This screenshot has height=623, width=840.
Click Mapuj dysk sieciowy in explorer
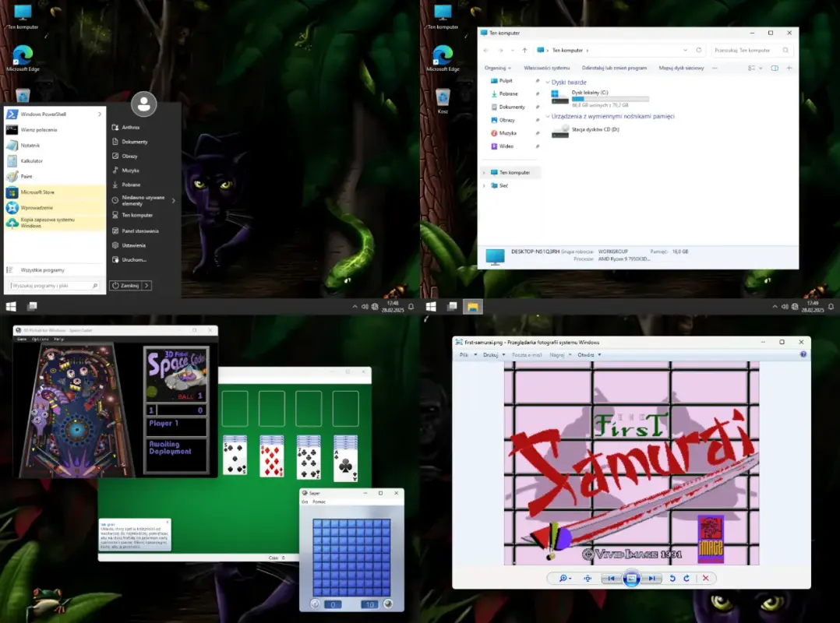pos(681,68)
